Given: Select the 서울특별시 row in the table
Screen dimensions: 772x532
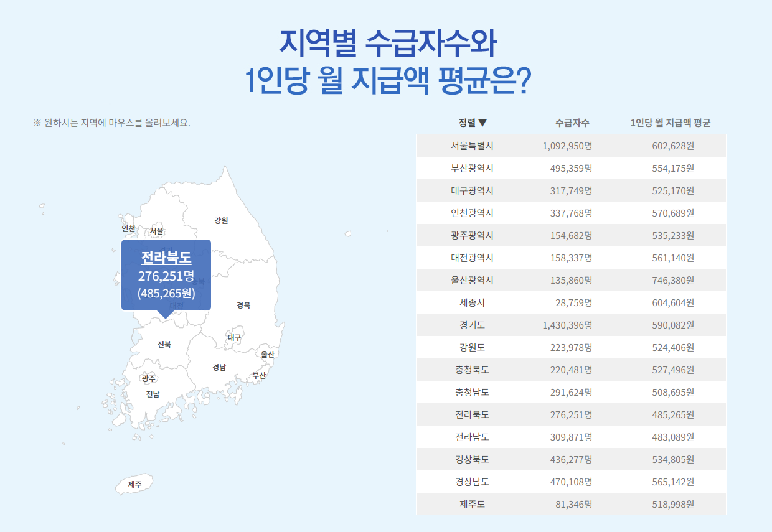Looking at the screenshot, I should tap(571, 145).
